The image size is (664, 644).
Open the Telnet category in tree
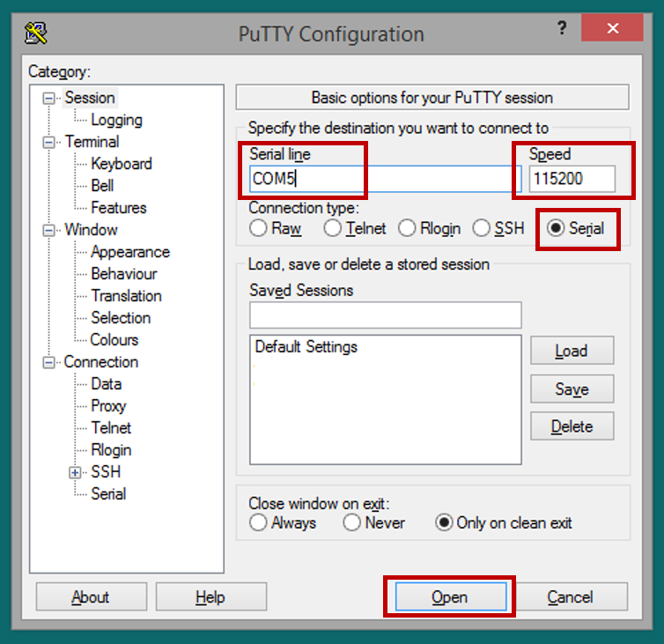[x=111, y=428]
